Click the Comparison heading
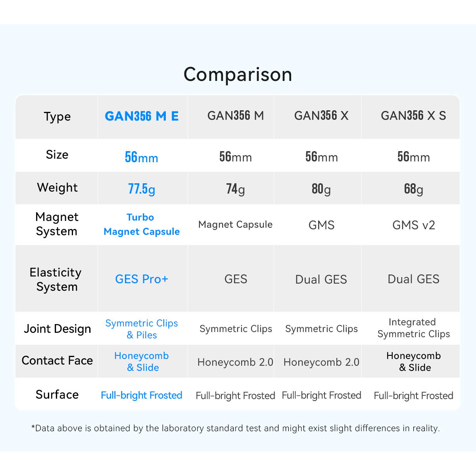This screenshot has height=476, width=476. (x=238, y=75)
